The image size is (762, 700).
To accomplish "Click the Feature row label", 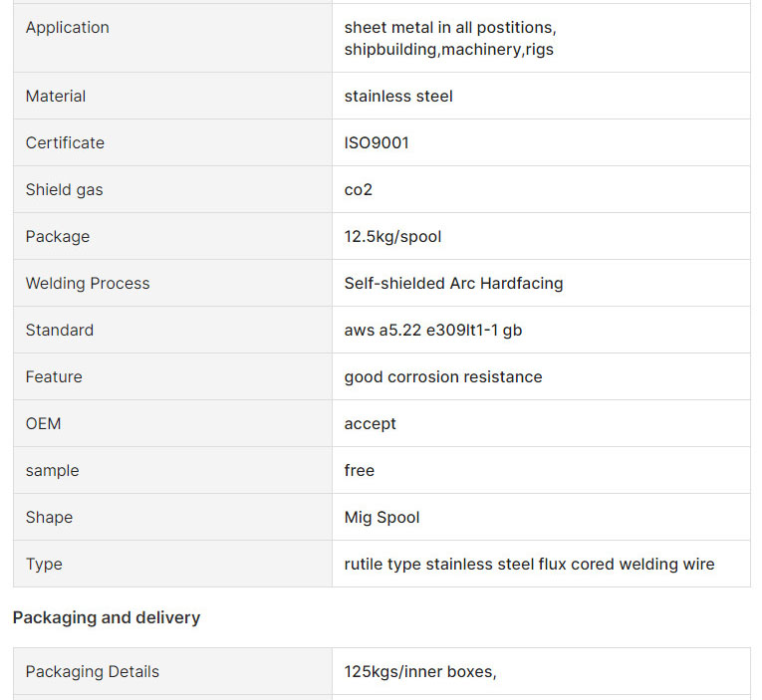I will pos(54,377).
